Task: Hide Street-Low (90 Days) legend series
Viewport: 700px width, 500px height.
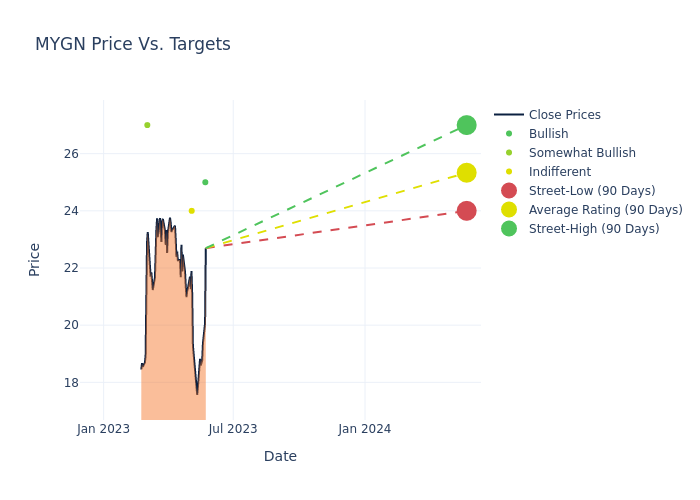Action: point(592,191)
